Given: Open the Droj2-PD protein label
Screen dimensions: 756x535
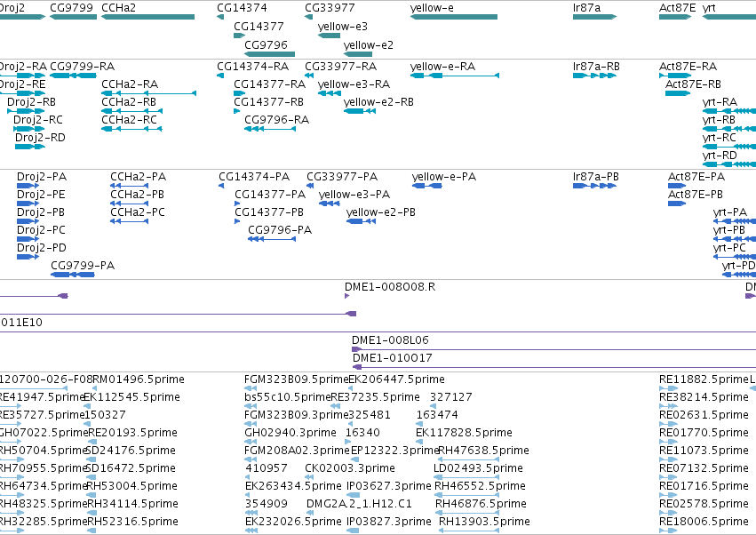Looking at the screenshot, I should click(x=42, y=247).
